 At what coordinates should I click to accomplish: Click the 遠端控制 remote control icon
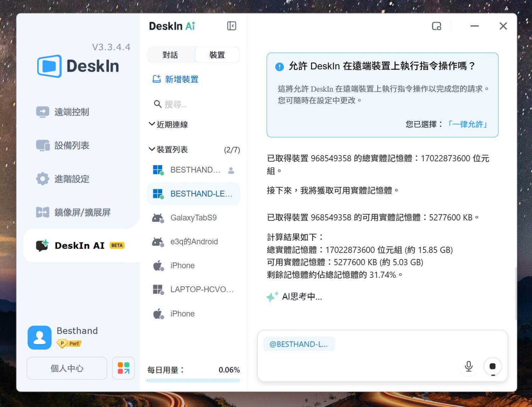(43, 112)
